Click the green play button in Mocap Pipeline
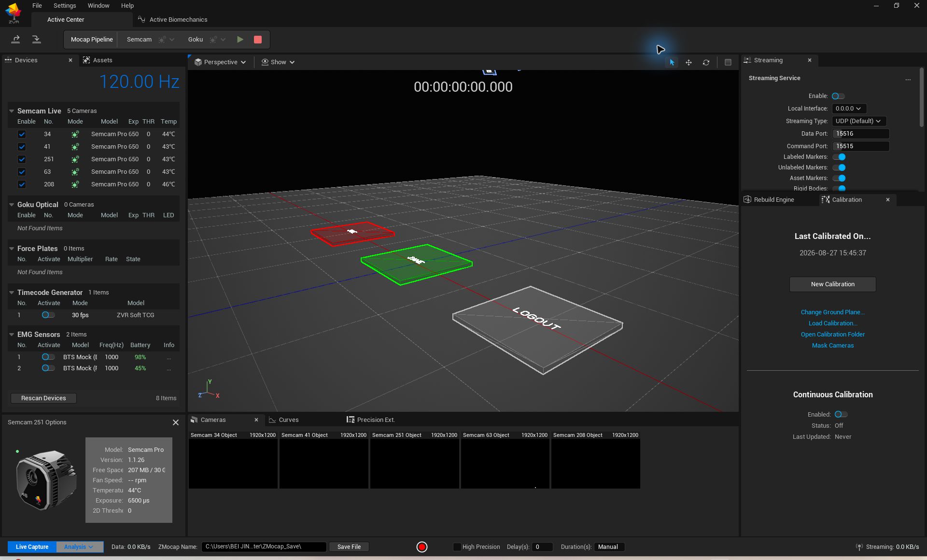The height and width of the screenshot is (560, 927). tap(240, 40)
